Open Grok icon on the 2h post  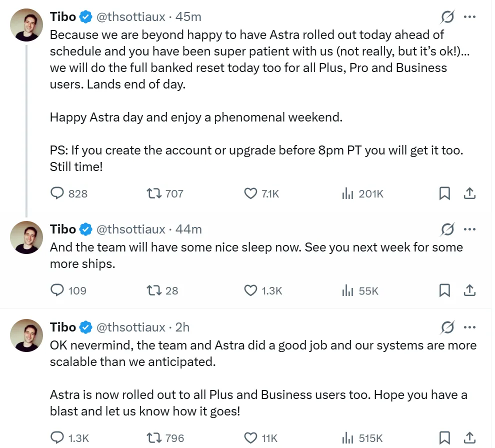pyautogui.click(x=447, y=327)
